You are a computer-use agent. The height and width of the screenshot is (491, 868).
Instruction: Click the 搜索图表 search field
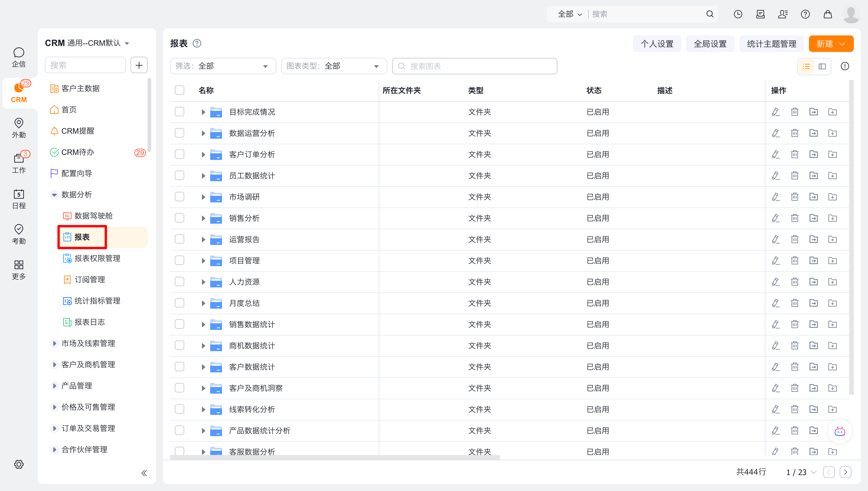pos(474,66)
